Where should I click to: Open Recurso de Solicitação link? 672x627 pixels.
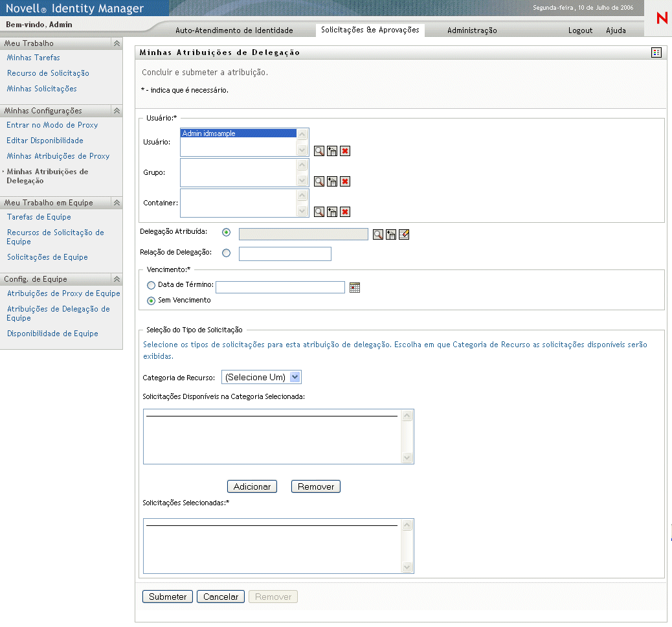48,73
